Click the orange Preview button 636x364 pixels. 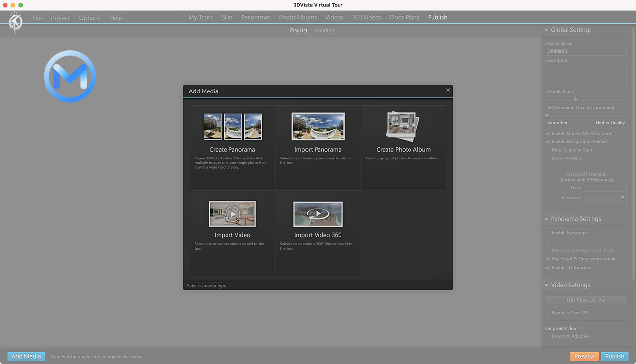pos(585,356)
